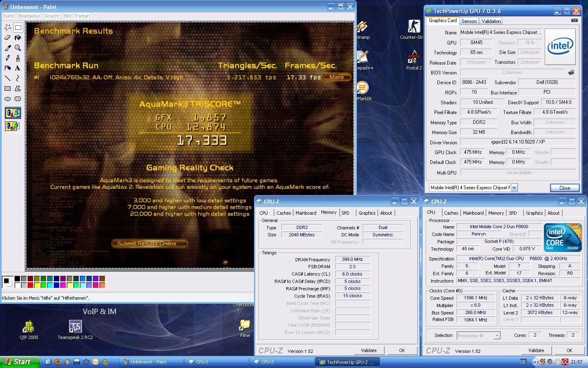Open the Processor #1 selection dropdown
Viewport: 588px width, 368px height.
pos(497,336)
